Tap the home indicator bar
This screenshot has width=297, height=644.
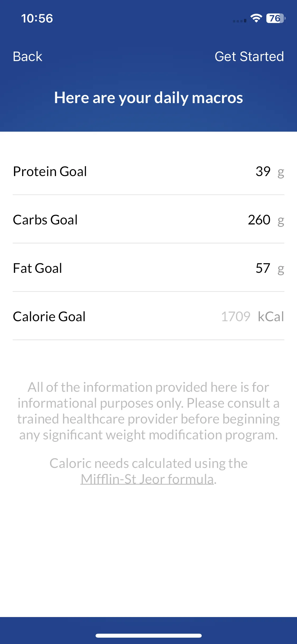pos(149,636)
